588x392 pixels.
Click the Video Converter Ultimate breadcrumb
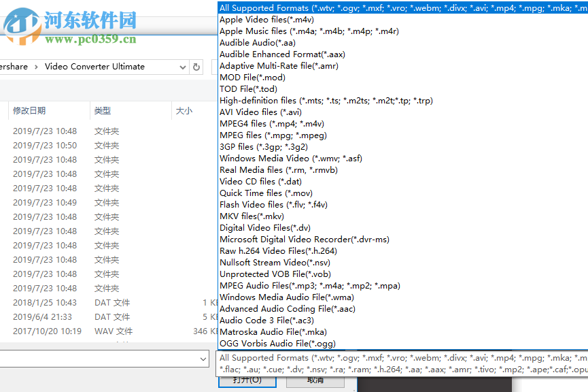[97, 67]
